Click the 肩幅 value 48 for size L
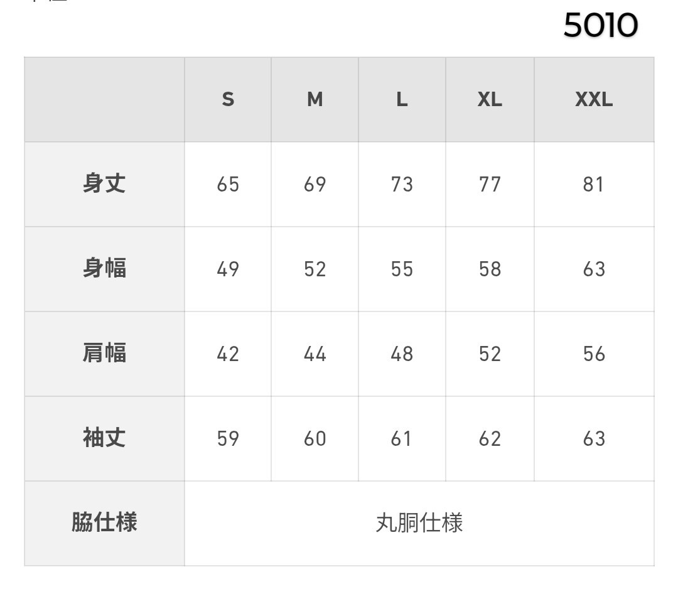The image size is (678, 616). point(402,354)
